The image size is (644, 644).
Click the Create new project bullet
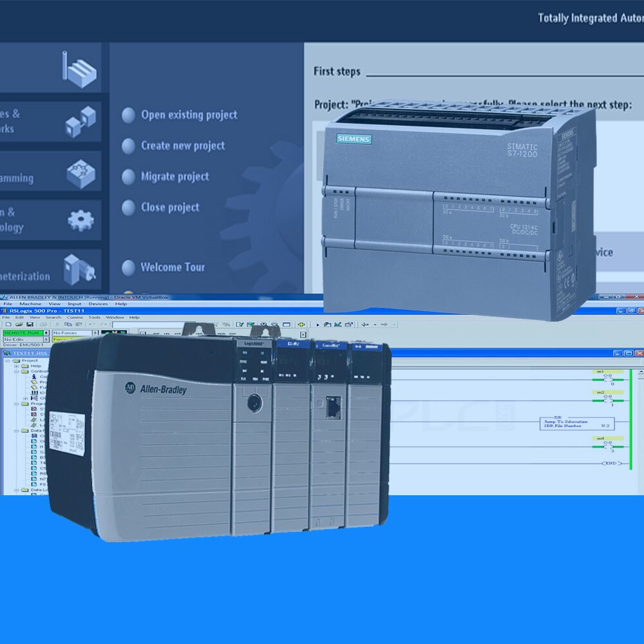point(129,146)
